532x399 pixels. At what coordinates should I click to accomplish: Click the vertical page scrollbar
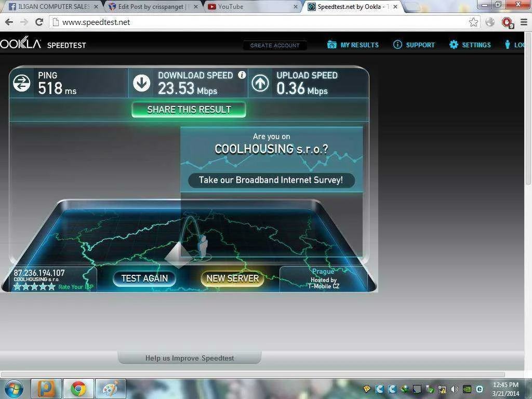pyautogui.click(x=528, y=109)
